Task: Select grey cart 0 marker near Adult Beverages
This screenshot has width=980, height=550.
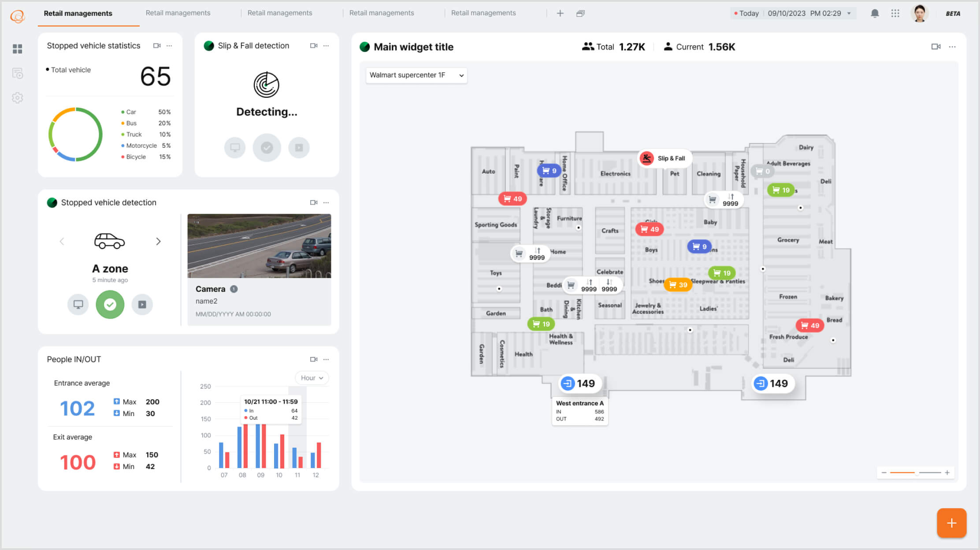Action: pos(762,171)
